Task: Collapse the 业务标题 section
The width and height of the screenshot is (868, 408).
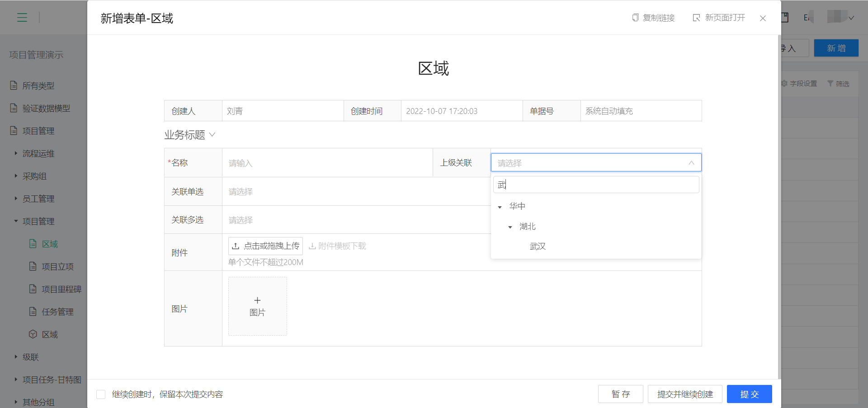Action: click(212, 135)
